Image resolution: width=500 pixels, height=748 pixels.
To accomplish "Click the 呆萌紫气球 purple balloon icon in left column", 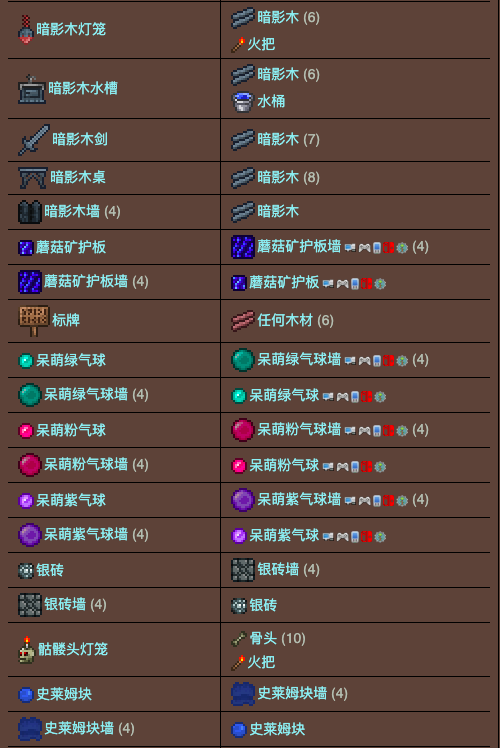I will [x=25, y=501].
